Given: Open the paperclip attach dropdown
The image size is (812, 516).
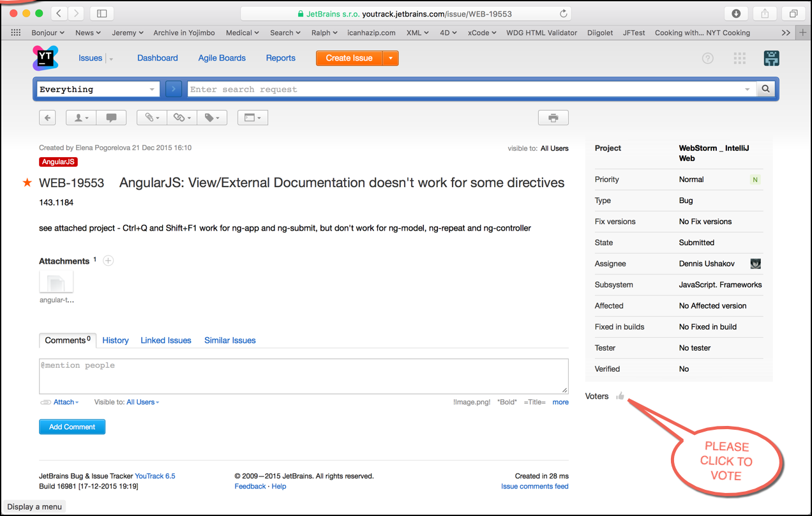Looking at the screenshot, I should point(152,118).
